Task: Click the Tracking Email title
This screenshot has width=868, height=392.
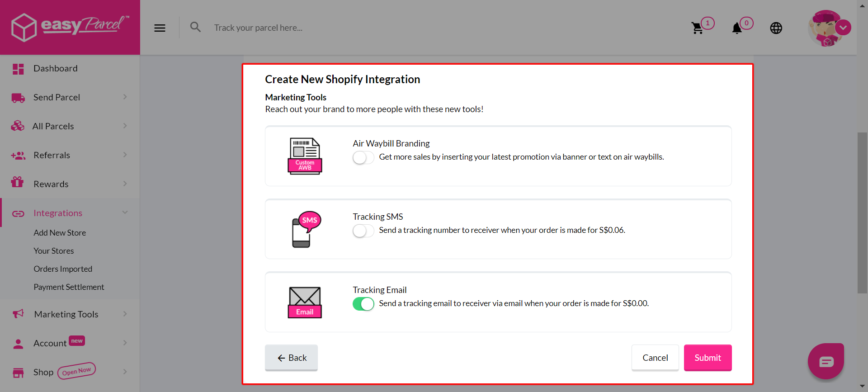Action: pyautogui.click(x=380, y=290)
